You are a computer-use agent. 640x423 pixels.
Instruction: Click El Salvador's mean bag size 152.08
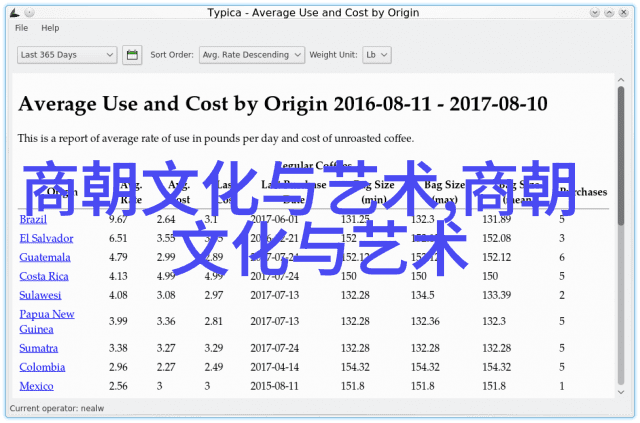tap(497, 238)
